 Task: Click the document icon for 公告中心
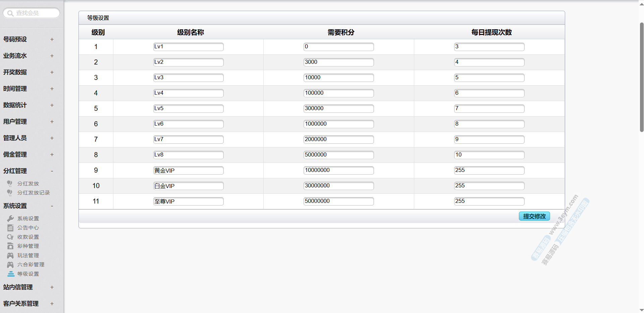pos(10,228)
